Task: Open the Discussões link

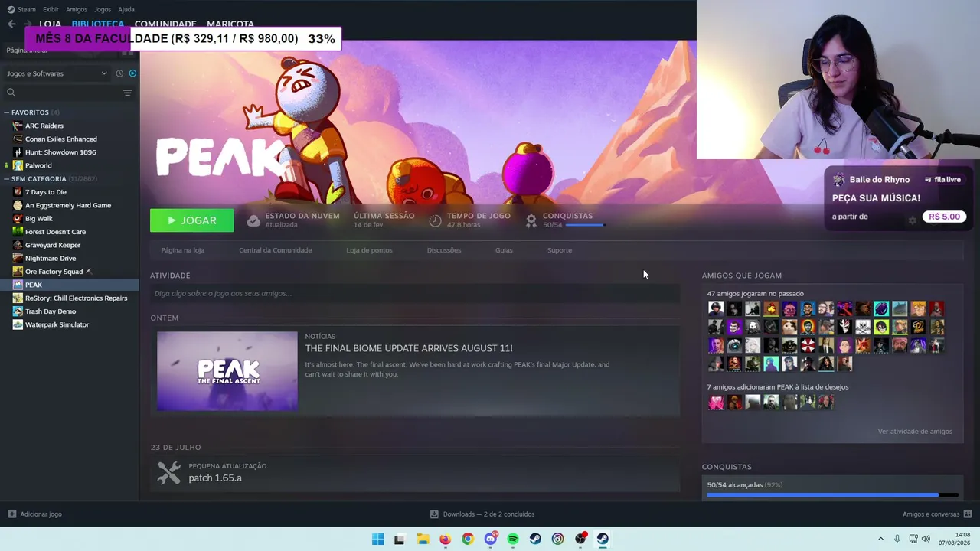Action: 444,250
